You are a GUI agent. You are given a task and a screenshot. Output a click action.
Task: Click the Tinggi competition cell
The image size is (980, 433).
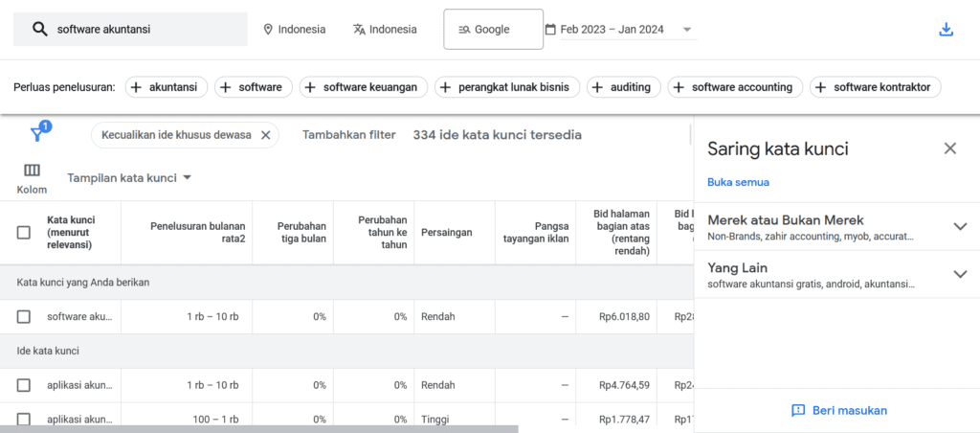pos(435,420)
